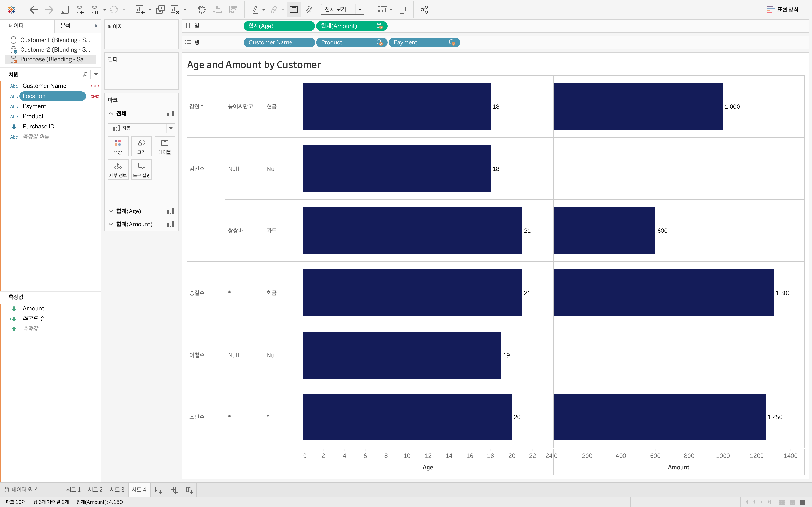This screenshot has width=812, height=507.
Task: Click the add new data source icon
Action: point(80,10)
